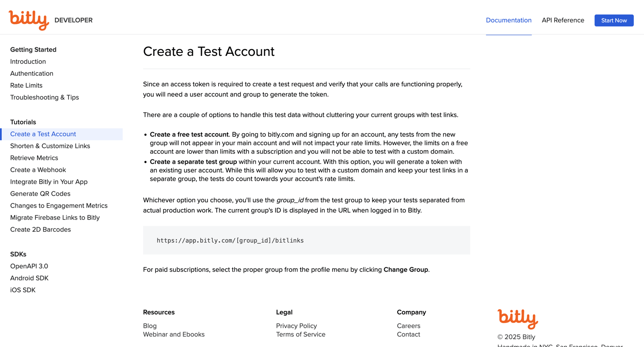The width and height of the screenshot is (644, 347).
Task: Click the Create a Test Account page title
Action: (x=209, y=51)
